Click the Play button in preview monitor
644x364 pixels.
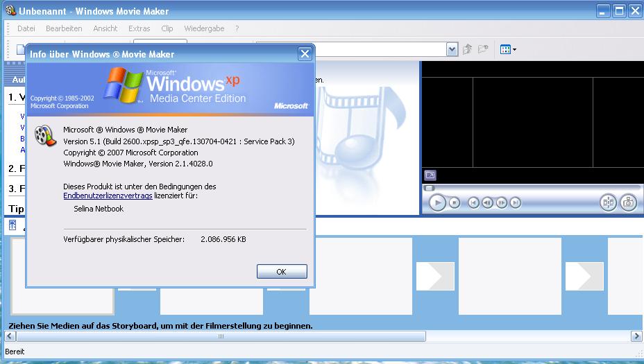(437, 202)
